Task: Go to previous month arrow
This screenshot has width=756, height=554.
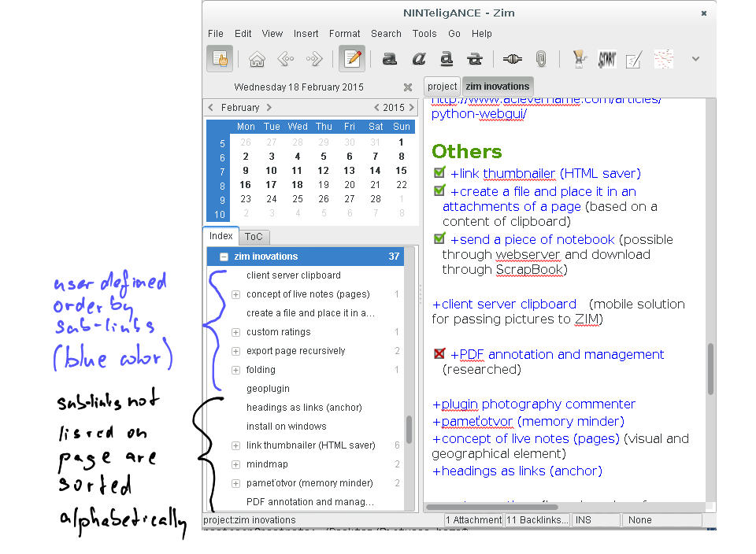Action: coord(211,108)
